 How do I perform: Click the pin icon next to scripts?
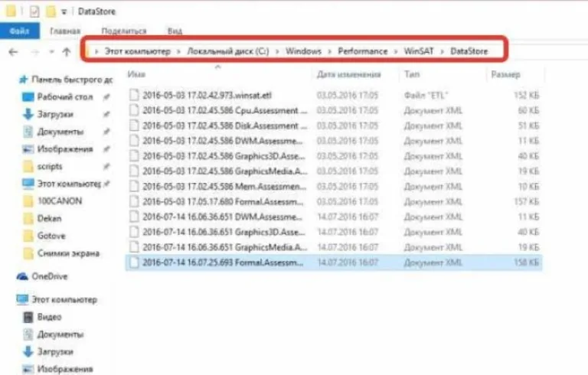[x=107, y=166]
